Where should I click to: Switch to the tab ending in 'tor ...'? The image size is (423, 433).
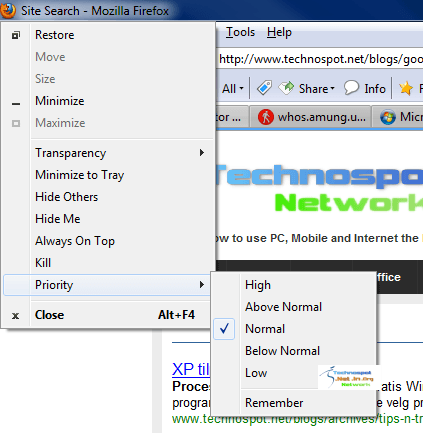click(232, 117)
